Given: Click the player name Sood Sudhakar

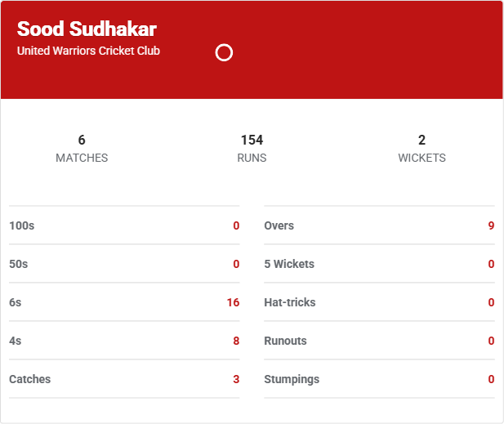Looking at the screenshot, I should click(x=87, y=29).
